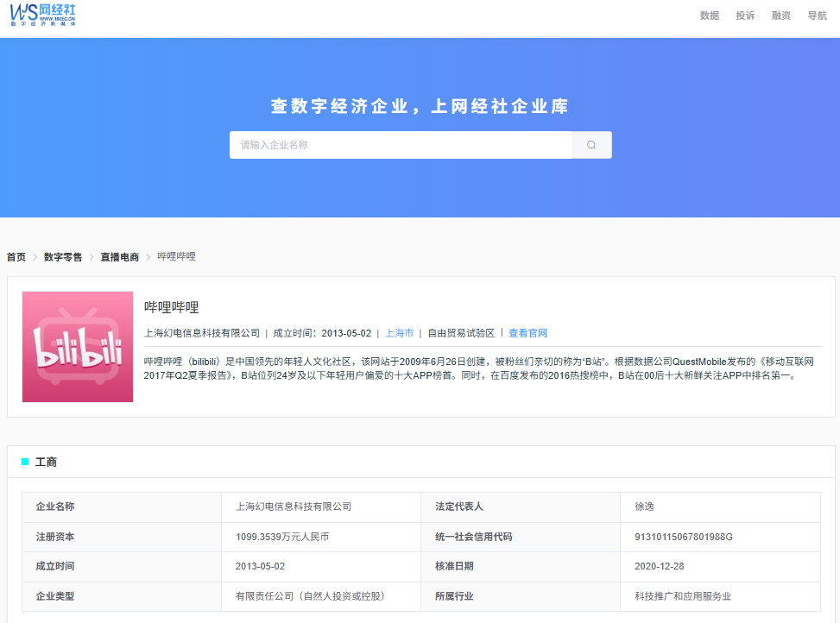The height and width of the screenshot is (623, 840).
Task: Click 自由贸易试验区 text in company info
Action: click(461, 333)
